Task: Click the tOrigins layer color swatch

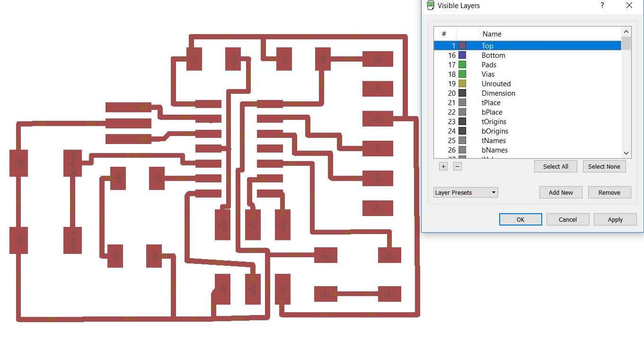Action: pyautogui.click(x=462, y=121)
